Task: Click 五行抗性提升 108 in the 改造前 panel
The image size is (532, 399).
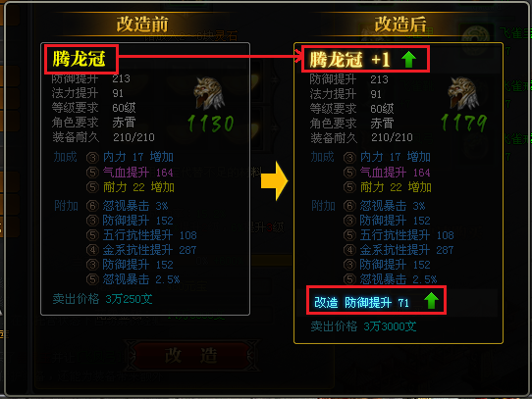Action: coord(149,235)
